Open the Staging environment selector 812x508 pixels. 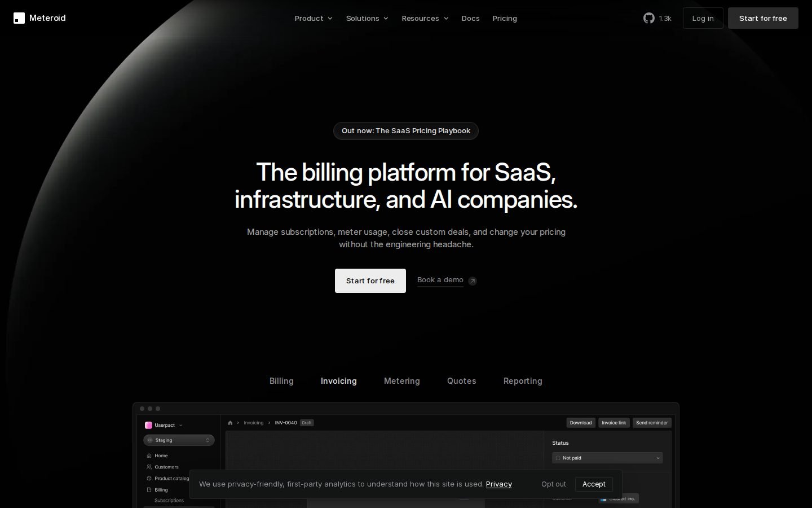pyautogui.click(x=179, y=440)
